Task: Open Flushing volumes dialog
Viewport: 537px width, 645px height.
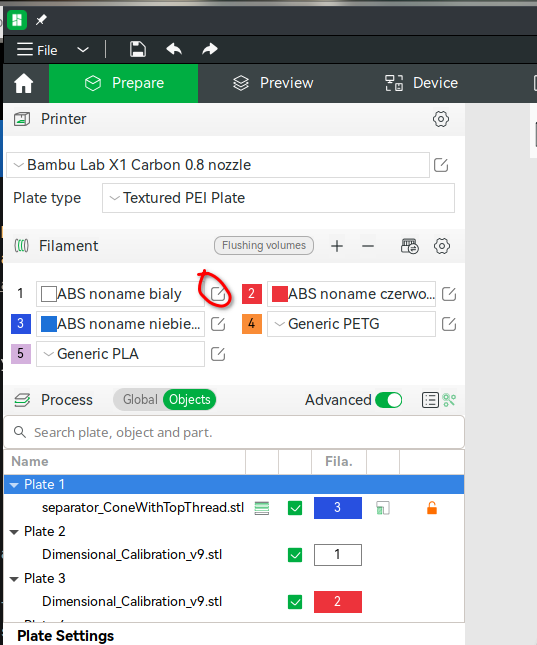Action: 264,246
